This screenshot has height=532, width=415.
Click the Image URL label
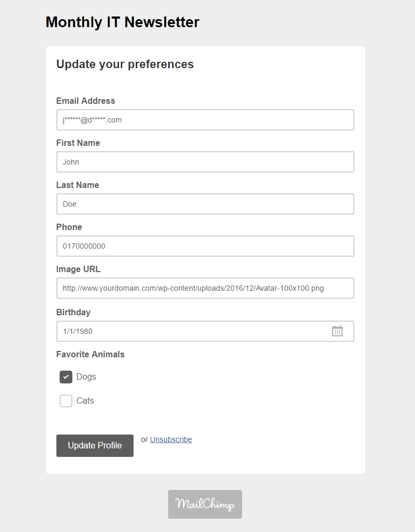pos(78,269)
